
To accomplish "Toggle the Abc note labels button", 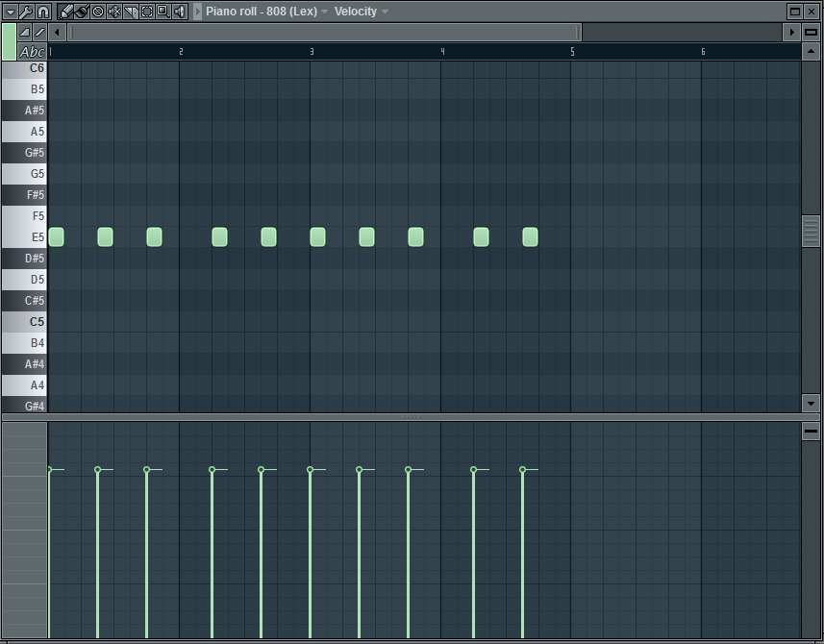I will pos(32,52).
